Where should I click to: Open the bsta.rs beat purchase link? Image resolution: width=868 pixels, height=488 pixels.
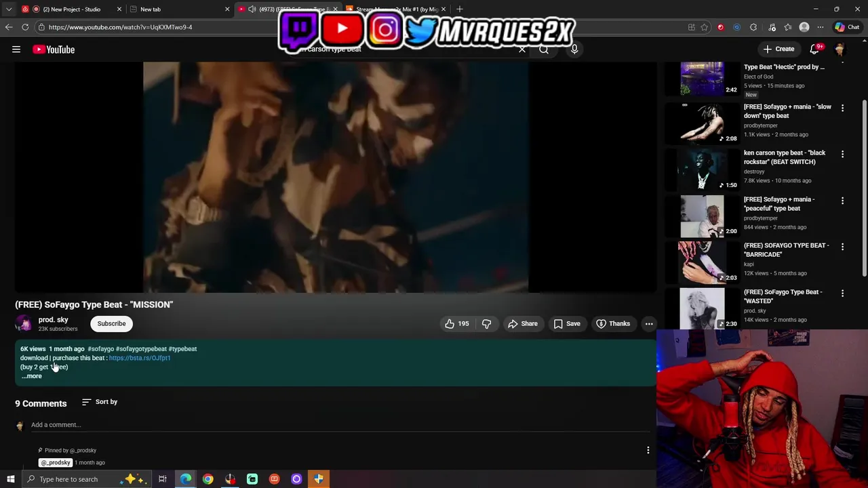pos(140,358)
